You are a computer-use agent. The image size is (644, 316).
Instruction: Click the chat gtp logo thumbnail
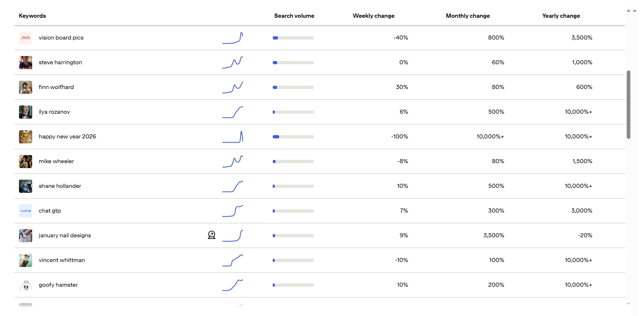click(x=26, y=211)
